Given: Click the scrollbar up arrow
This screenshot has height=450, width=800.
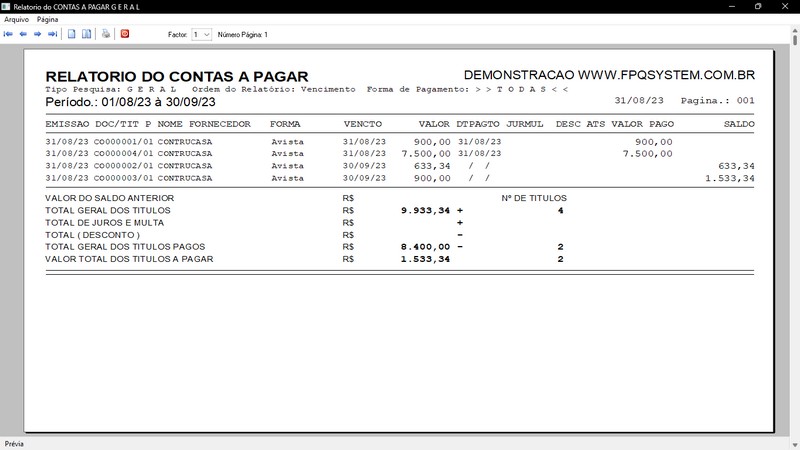Looking at the screenshot, I should [x=795, y=31].
